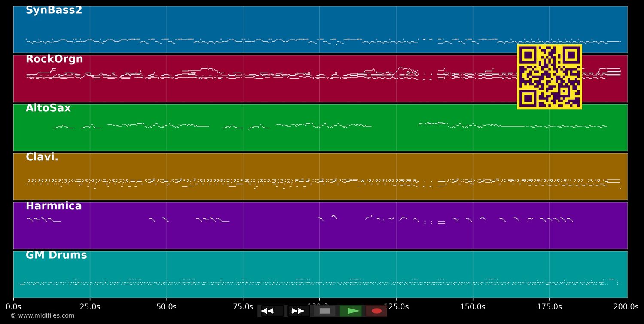
Task: Click the purple Harmnica track lane
Action: point(320,226)
